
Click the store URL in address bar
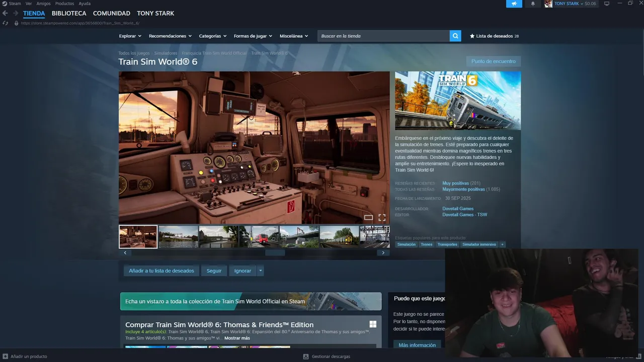point(80,23)
